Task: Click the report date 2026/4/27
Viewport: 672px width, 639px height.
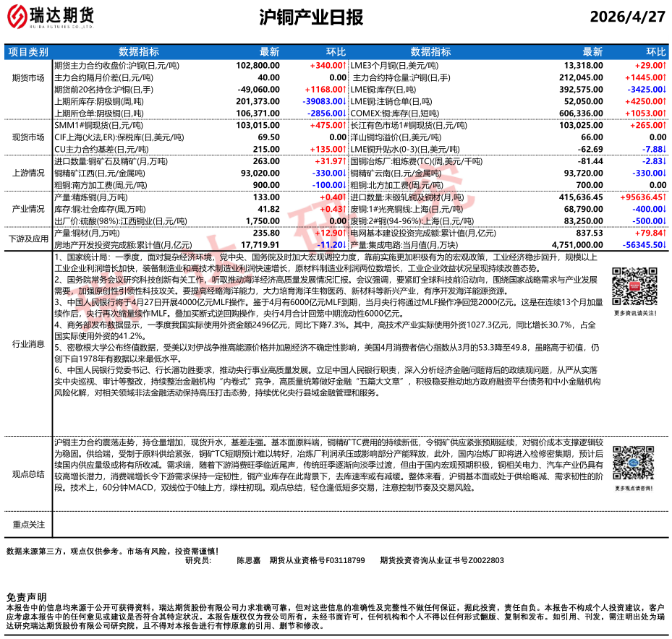Action: pyautogui.click(x=627, y=17)
